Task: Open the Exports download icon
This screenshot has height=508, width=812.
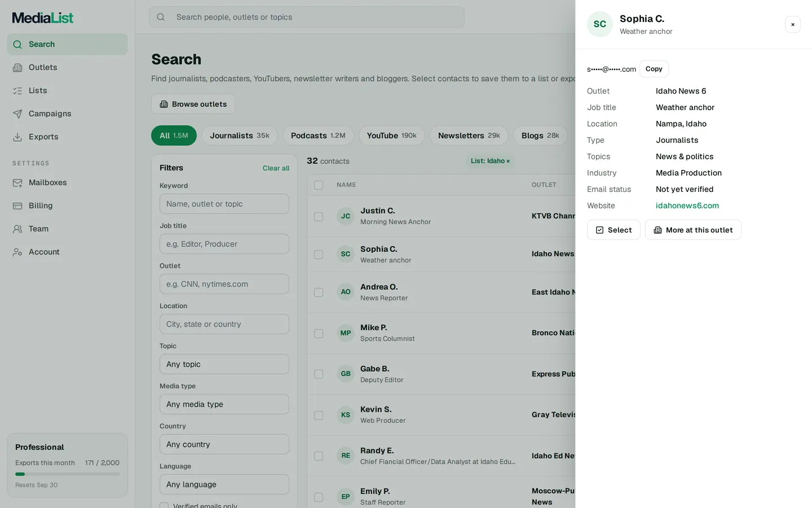Action: pyautogui.click(x=17, y=137)
